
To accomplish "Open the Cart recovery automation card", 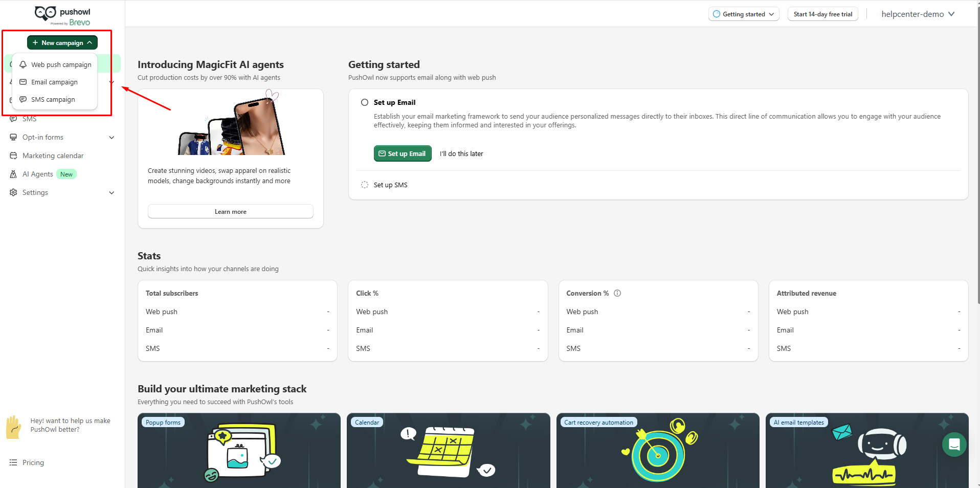I will click(x=658, y=451).
